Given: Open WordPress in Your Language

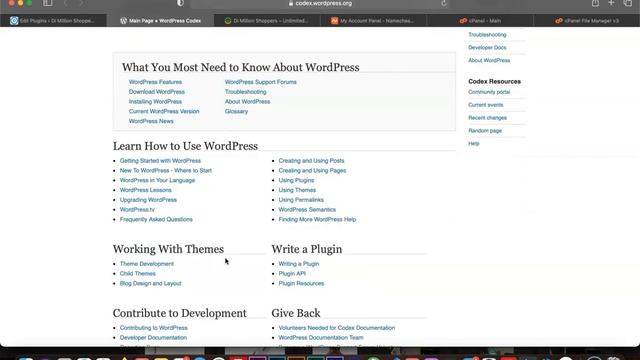Looking at the screenshot, I should coord(157,180).
